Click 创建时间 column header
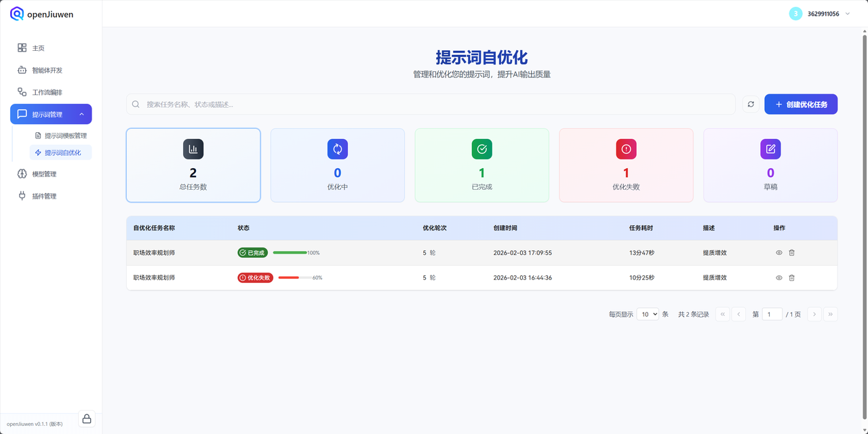Viewport: 868px width, 434px height. (x=505, y=228)
